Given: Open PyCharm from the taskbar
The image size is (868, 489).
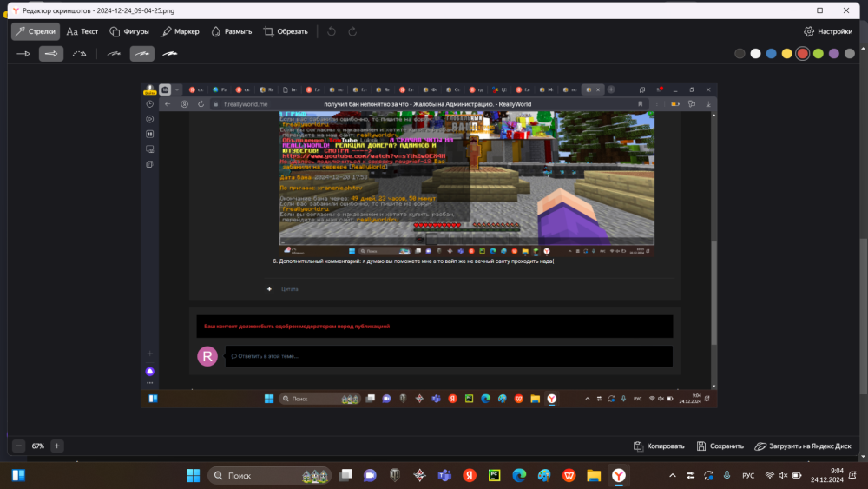Looking at the screenshot, I should 495,476.
